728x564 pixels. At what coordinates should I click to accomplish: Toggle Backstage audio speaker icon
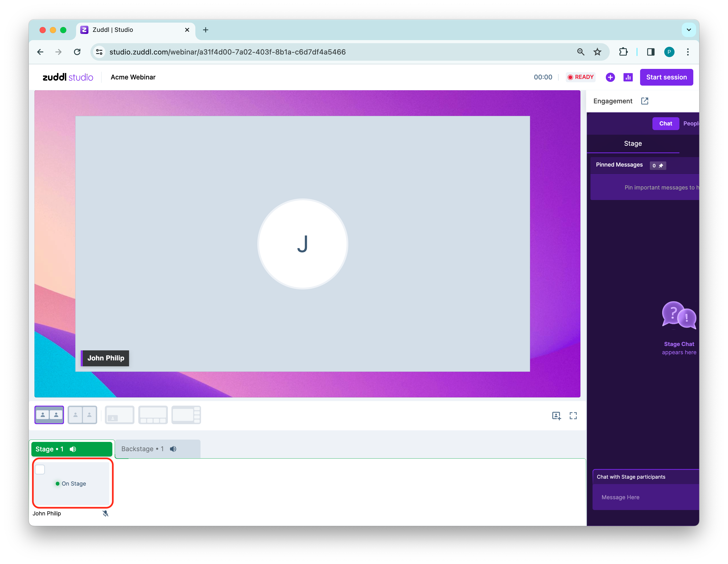tap(173, 449)
